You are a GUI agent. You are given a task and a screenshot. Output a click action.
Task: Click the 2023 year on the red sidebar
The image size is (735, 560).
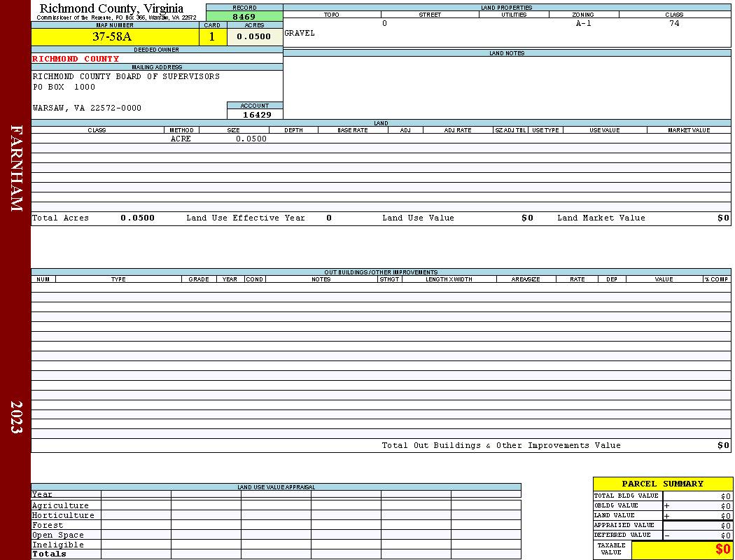16,417
